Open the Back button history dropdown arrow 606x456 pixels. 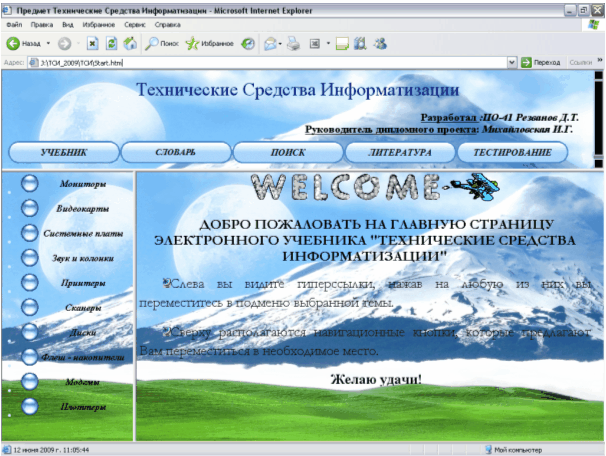(47, 44)
